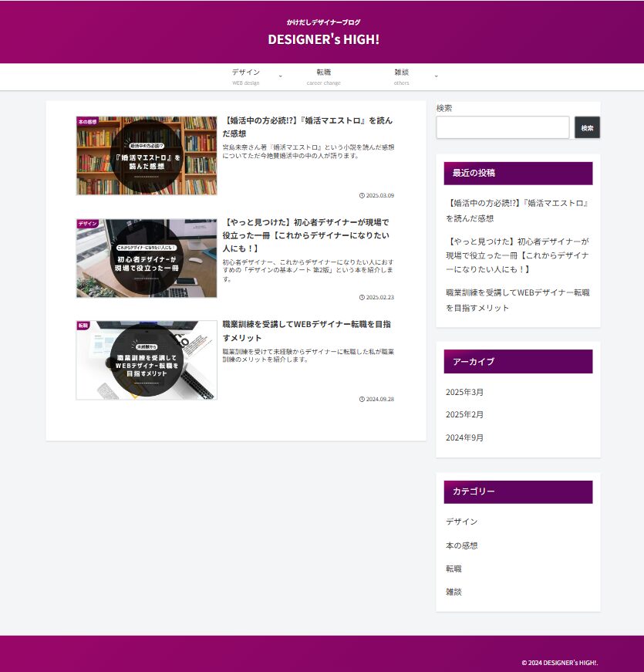
Task: Click the DESIGNER's HIGH! site title
Action: pos(323,39)
